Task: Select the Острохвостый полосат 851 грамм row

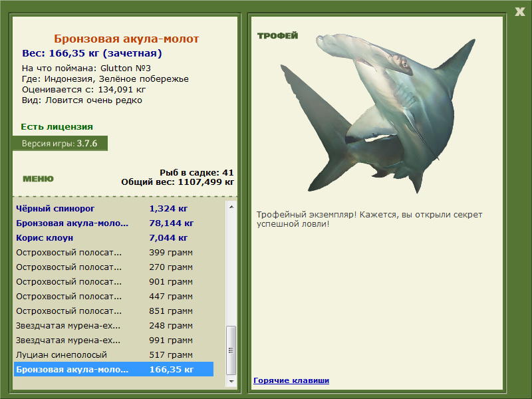Action: (114, 311)
